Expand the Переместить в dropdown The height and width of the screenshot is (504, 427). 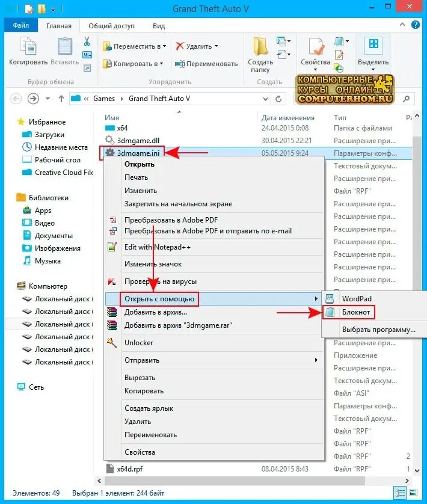(164, 46)
